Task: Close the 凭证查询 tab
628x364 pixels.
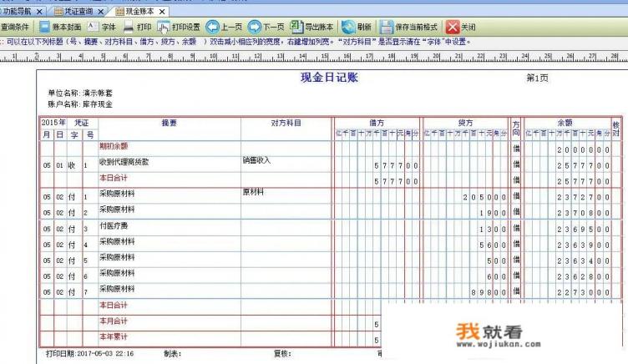Action: 100,12
